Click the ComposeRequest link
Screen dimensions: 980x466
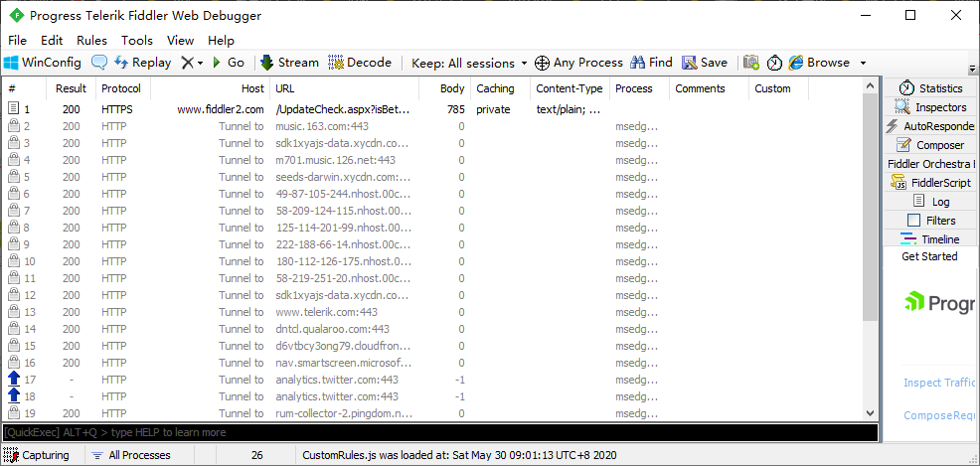940,415
